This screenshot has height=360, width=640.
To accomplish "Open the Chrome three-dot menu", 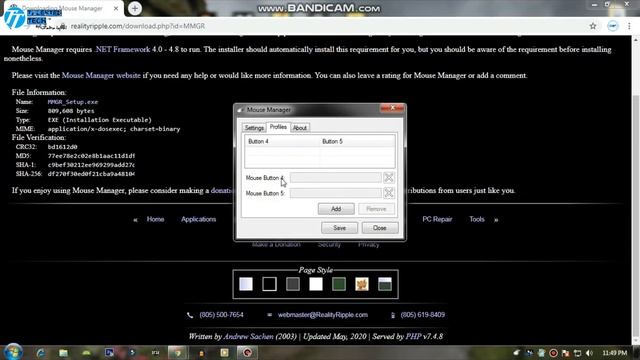I will [629, 26].
